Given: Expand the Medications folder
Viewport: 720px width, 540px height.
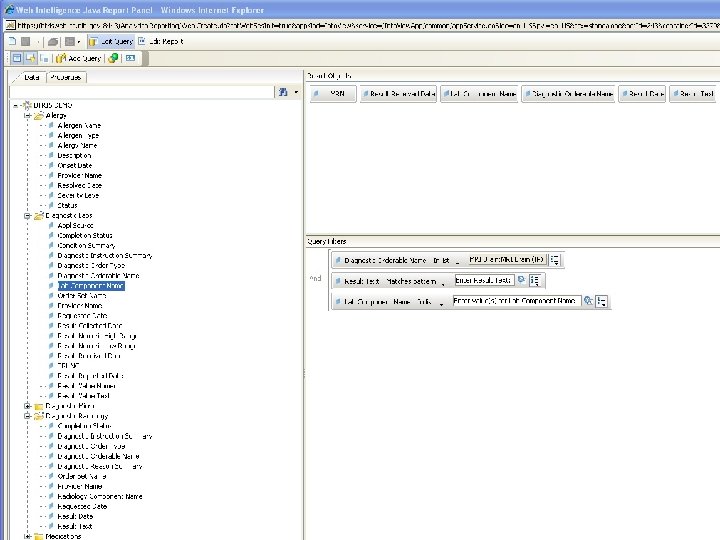Looking at the screenshot, I should click(x=28, y=536).
